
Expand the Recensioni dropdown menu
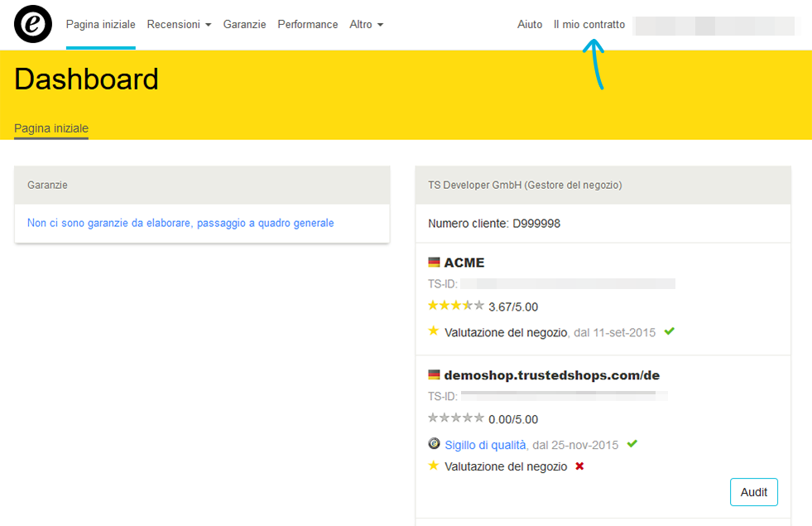tap(179, 24)
